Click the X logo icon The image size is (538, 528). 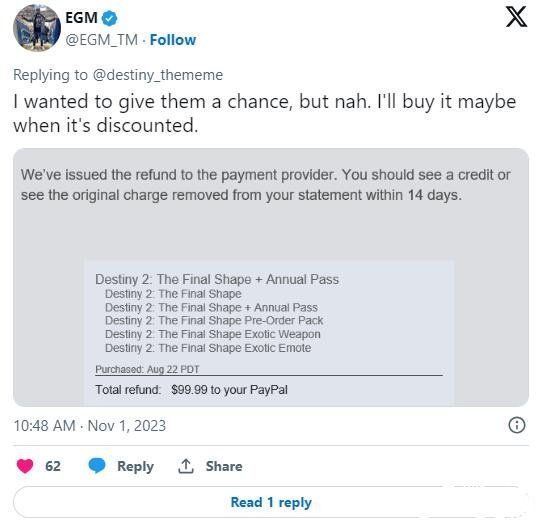[516, 17]
